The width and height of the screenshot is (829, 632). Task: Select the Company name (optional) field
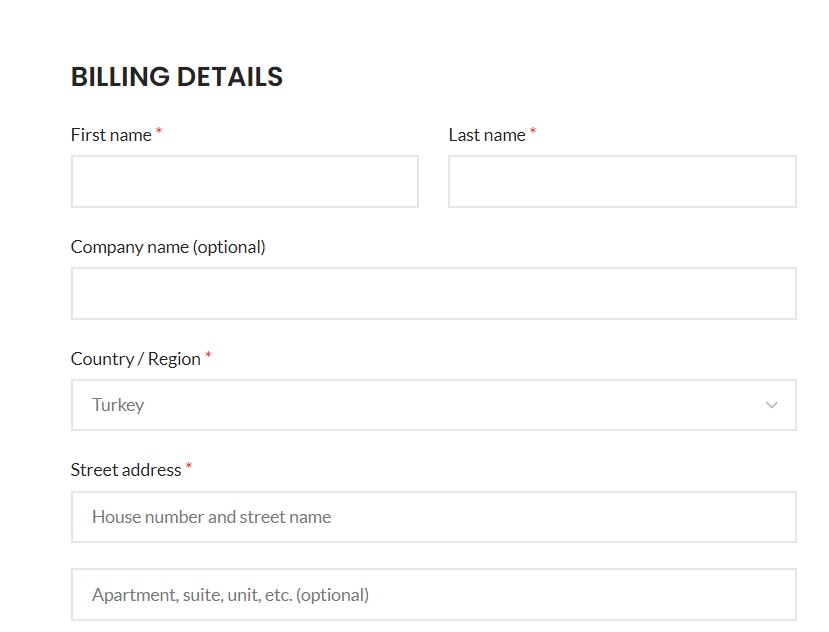pos(434,294)
